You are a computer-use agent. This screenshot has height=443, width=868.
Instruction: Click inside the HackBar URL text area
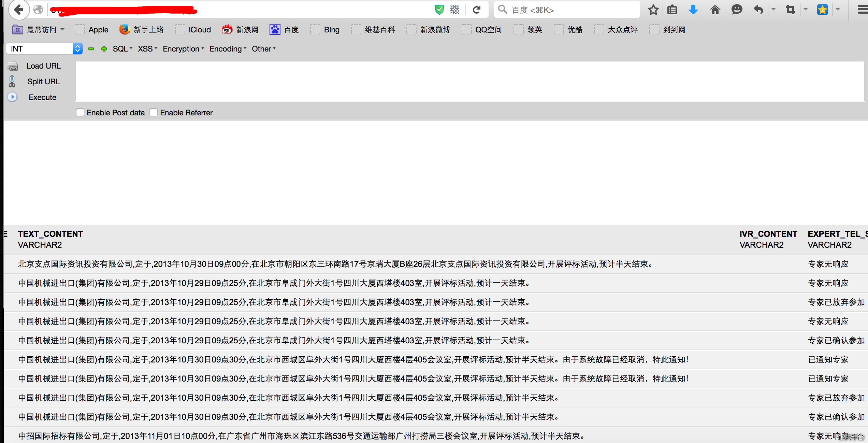(469, 81)
